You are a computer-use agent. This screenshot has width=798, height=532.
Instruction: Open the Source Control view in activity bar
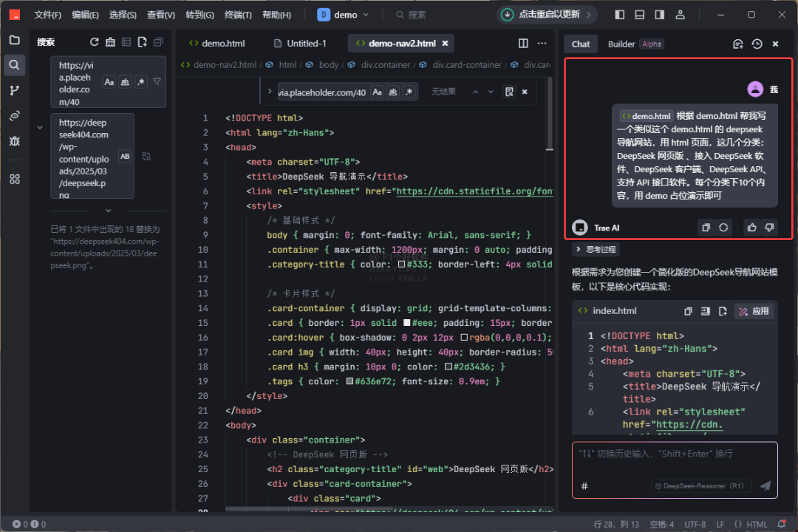pyautogui.click(x=14, y=90)
